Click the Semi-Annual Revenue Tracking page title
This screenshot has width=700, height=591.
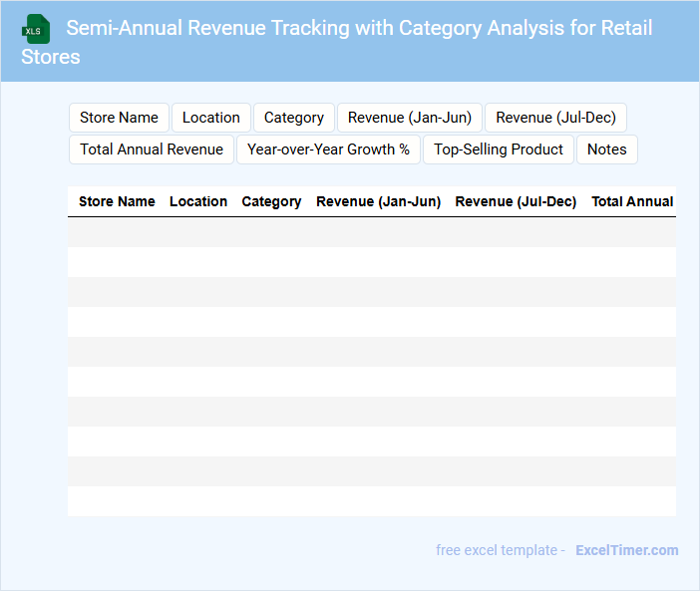point(337,41)
